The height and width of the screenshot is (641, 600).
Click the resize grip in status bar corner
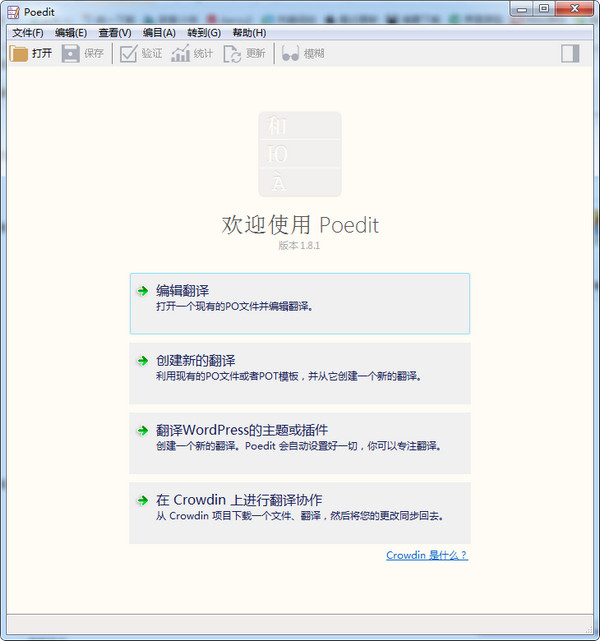tap(589, 629)
